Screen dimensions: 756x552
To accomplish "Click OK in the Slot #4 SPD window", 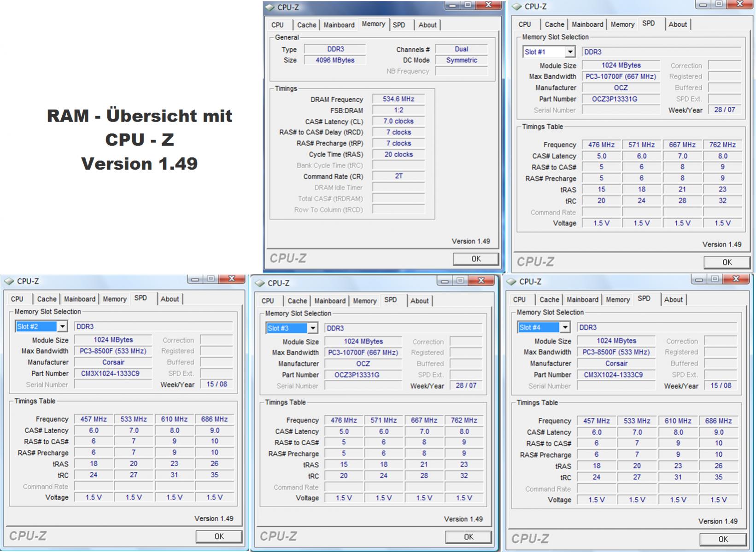I will click(723, 539).
